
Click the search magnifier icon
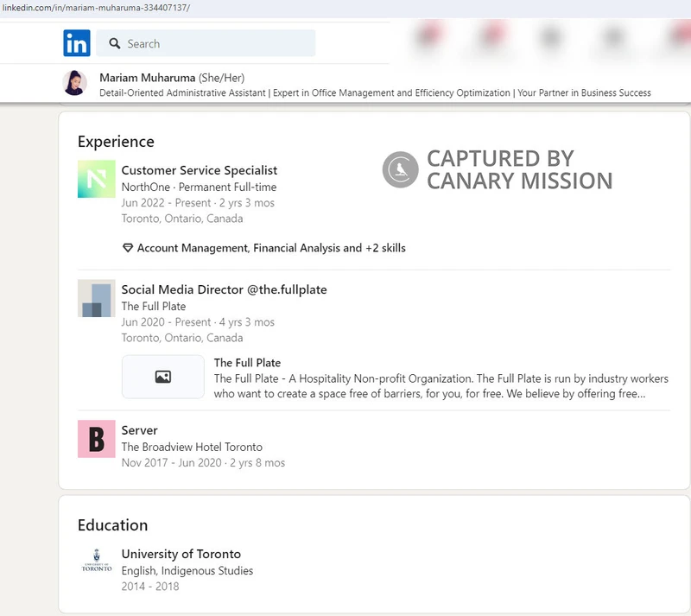tap(115, 43)
